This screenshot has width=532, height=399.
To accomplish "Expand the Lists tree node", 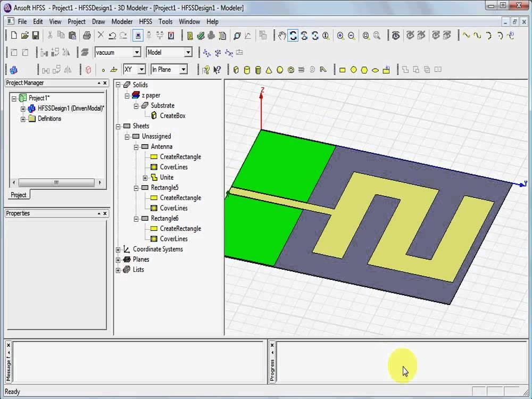I will coord(118,270).
